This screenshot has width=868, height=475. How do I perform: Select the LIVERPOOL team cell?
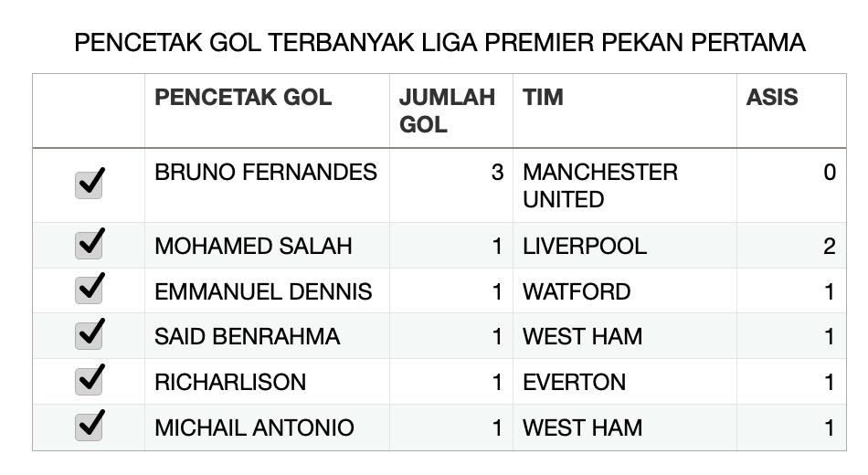click(x=585, y=246)
